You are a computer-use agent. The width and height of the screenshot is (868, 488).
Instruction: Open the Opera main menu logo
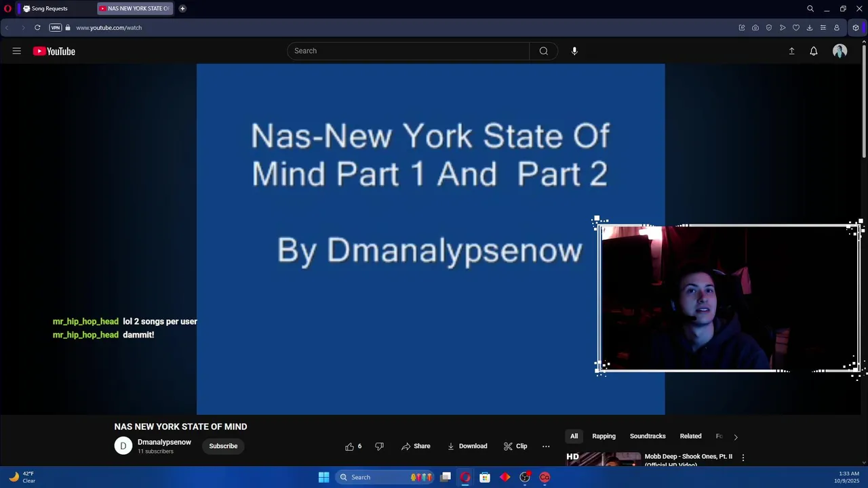click(x=7, y=9)
